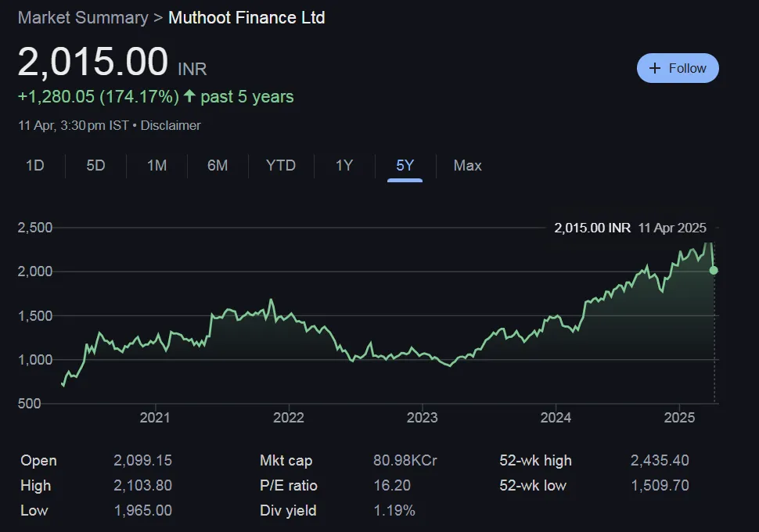Click the INR currency label beside price
The image size is (759, 532).
click(192, 69)
